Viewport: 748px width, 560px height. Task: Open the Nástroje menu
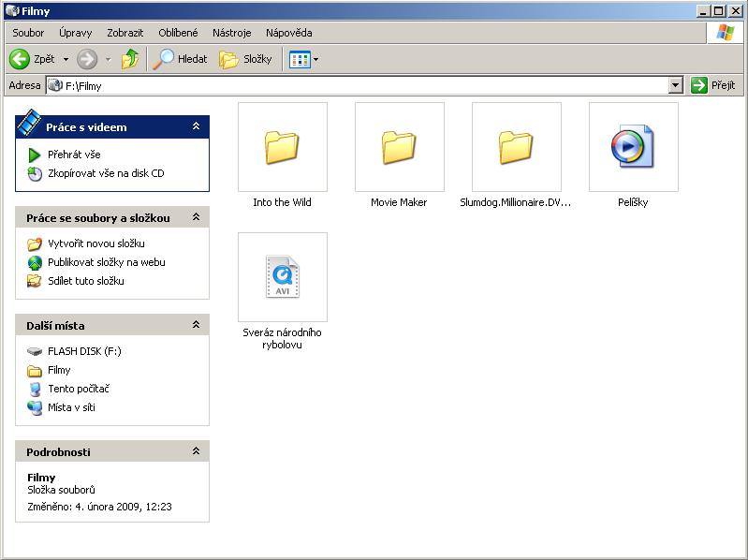pyautogui.click(x=231, y=33)
